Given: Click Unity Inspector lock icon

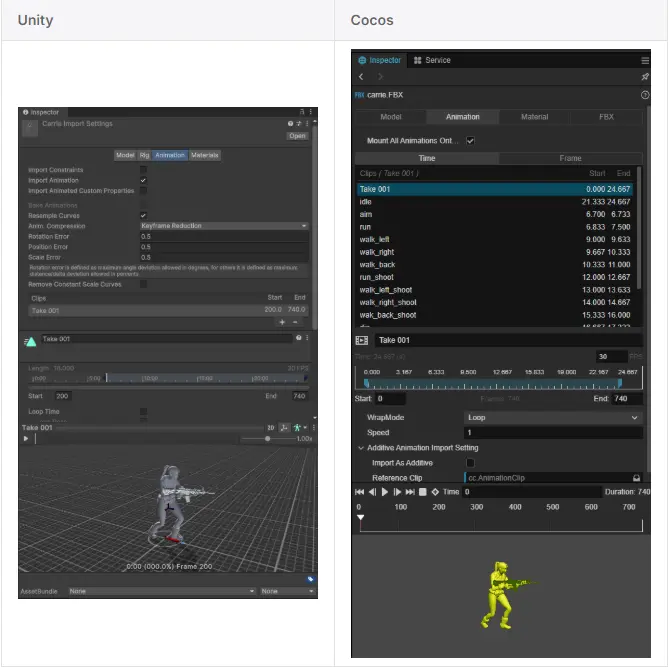Looking at the screenshot, I should coord(302,112).
